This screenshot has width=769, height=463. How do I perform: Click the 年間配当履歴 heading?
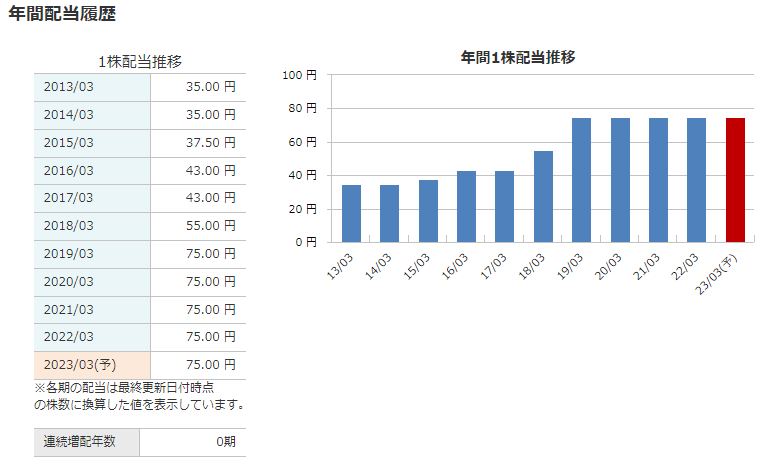click(x=62, y=14)
